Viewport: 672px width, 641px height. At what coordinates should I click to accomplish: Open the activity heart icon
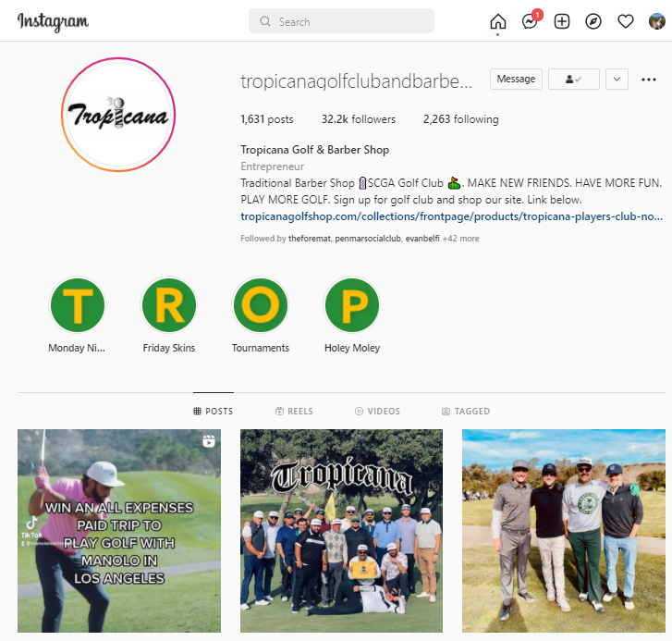coord(625,21)
